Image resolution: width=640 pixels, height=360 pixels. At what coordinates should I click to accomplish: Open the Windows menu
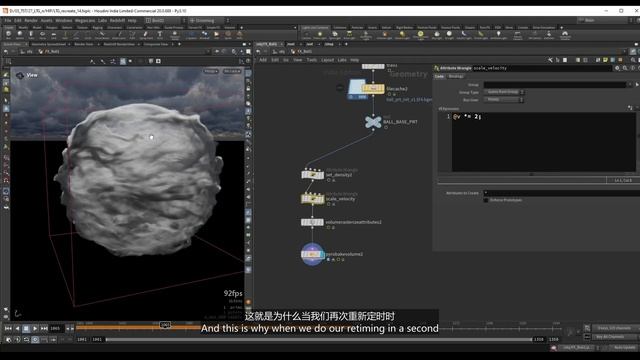64,20
